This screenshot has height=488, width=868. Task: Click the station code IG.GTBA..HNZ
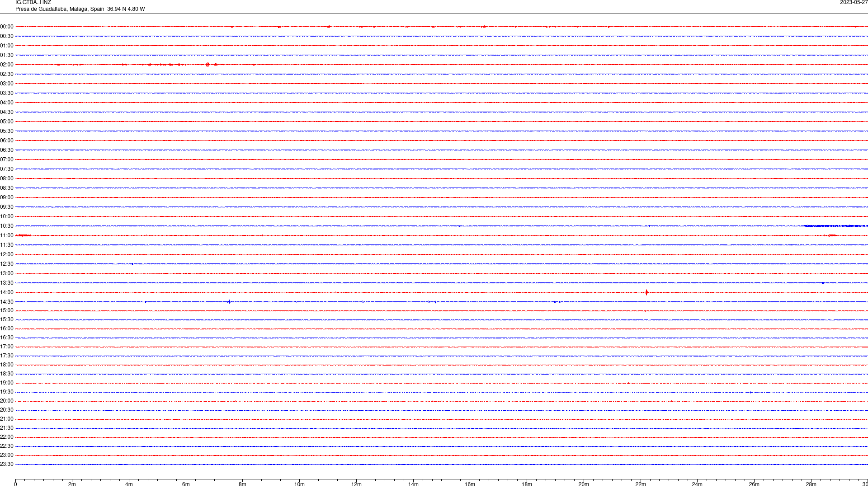point(33,2)
